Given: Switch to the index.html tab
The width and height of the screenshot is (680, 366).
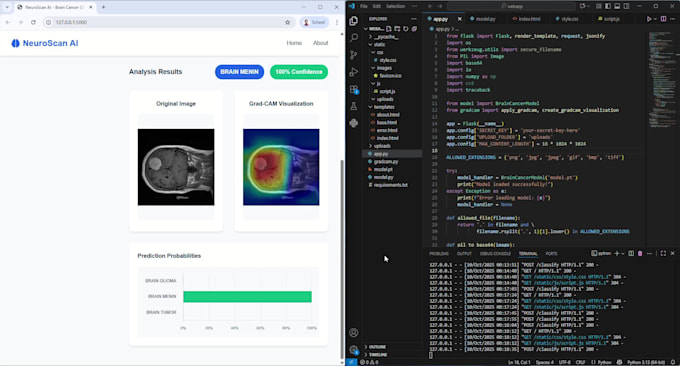Looking at the screenshot, I should (x=529, y=19).
